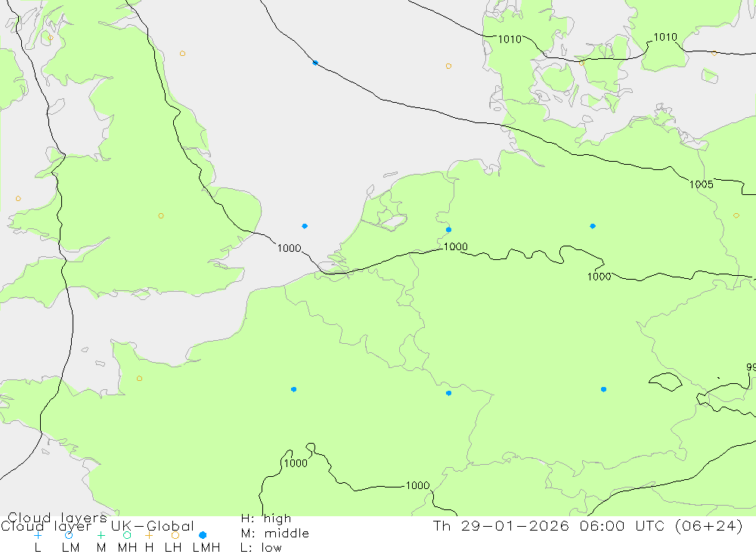Select blue cloud marker over southern Germany
756x554 pixels.
pos(603,389)
